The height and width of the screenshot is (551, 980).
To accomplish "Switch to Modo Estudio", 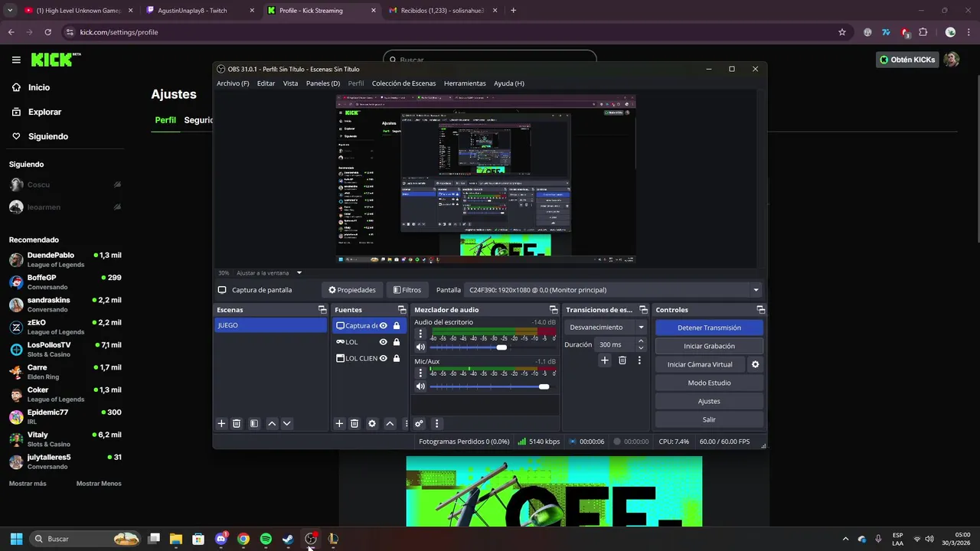I will coord(709,383).
